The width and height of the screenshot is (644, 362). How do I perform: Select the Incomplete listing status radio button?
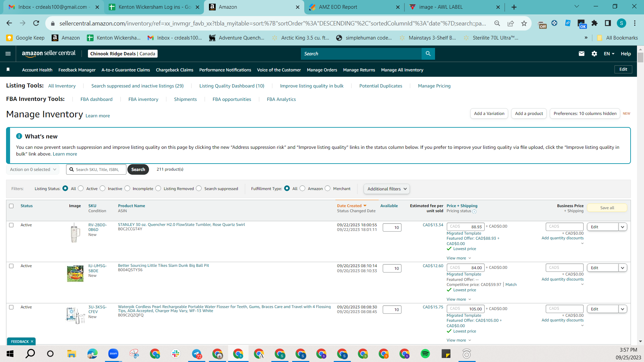click(x=127, y=188)
